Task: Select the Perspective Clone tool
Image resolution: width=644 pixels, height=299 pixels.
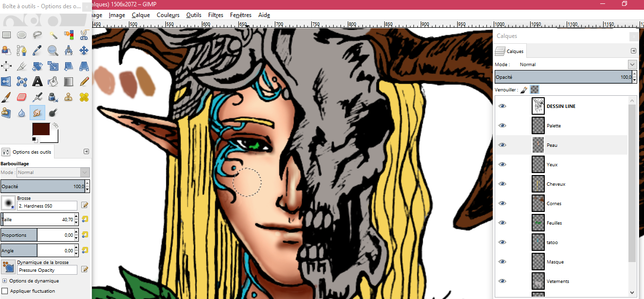Action: 6,113
